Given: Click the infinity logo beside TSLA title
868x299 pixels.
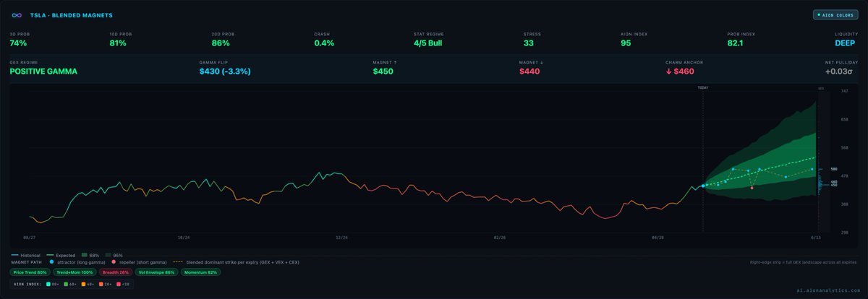Looking at the screenshot, I should click(x=17, y=14).
